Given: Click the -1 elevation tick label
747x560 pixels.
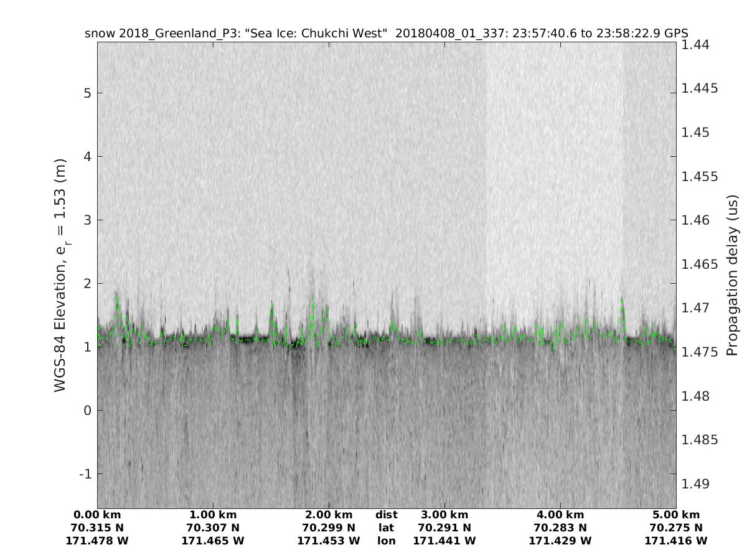Looking at the screenshot, I should (x=85, y=474).
